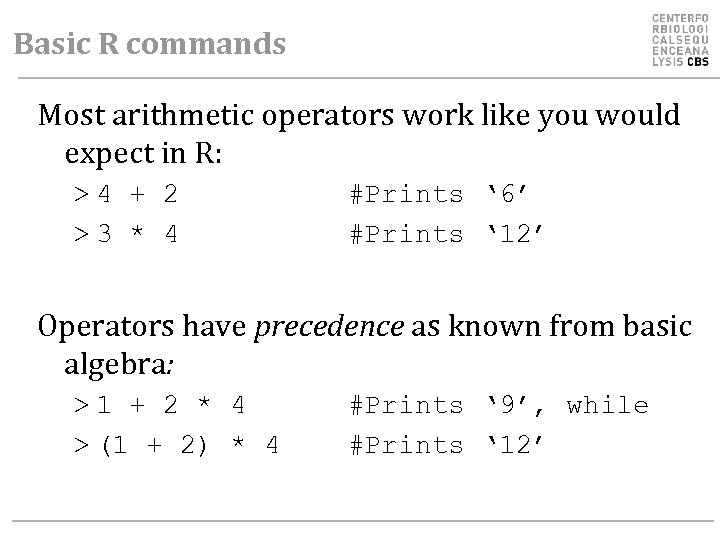Select the "#Prints '9'" comment

[440, 405]
